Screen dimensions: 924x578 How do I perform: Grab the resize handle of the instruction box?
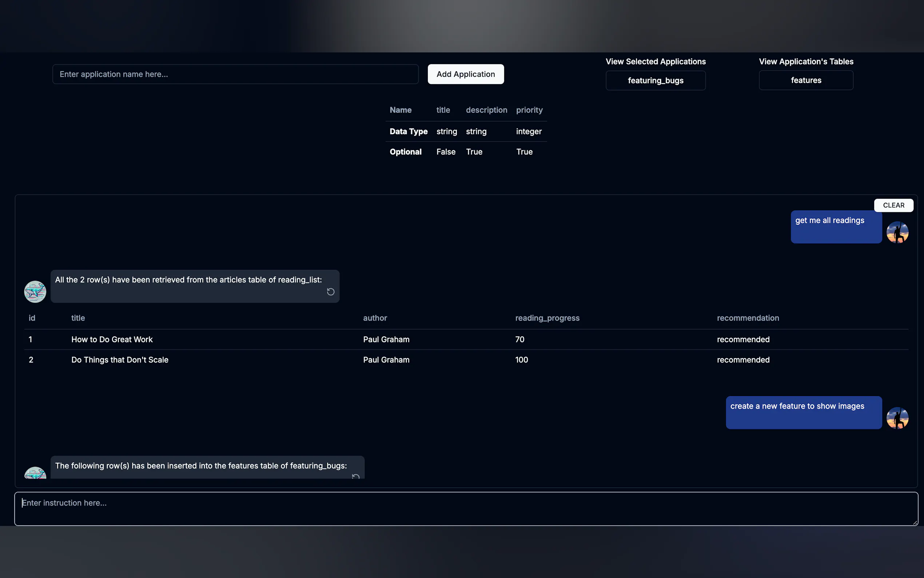[x=915, y=522]
